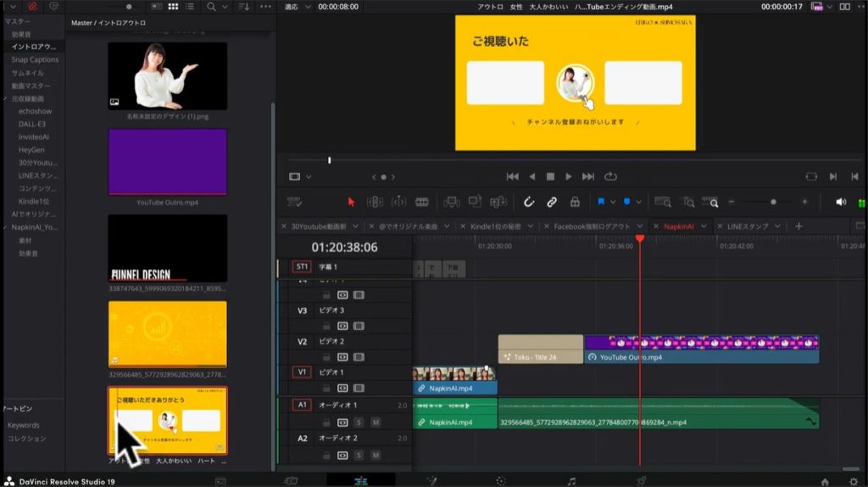The image size is (868, 487).
Task: Select the YouTube Outro.mp4 thumbnail
Action: tap(168, 161)
